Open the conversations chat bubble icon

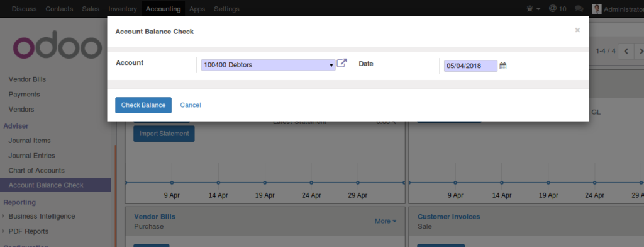pos(579,9)
